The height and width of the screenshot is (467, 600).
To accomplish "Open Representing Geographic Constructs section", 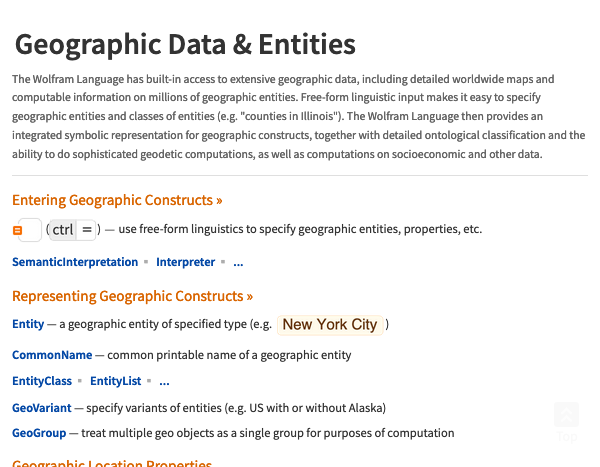I will [x=132, y=296].
